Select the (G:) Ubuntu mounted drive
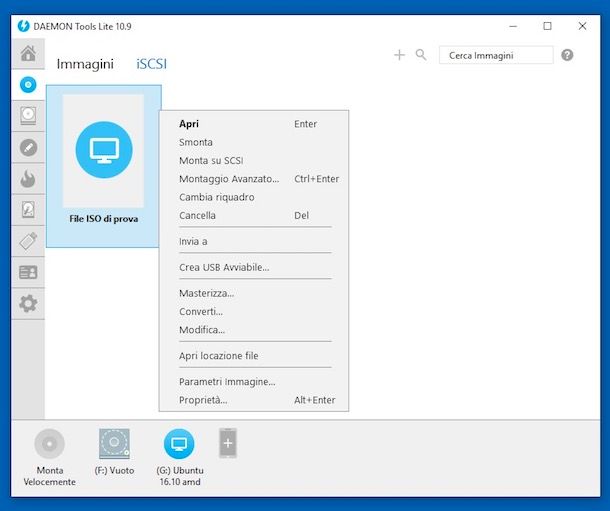This screenshot has height=511, width=610. (179, 444)
